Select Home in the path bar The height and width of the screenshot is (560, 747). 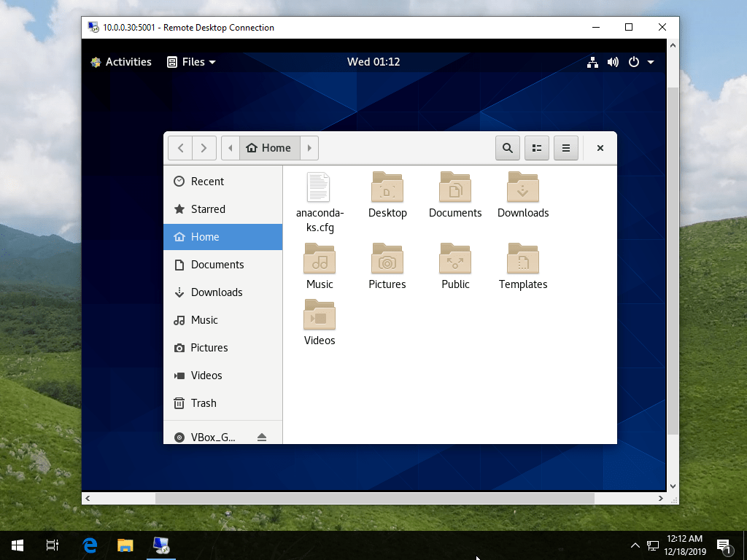269,147
